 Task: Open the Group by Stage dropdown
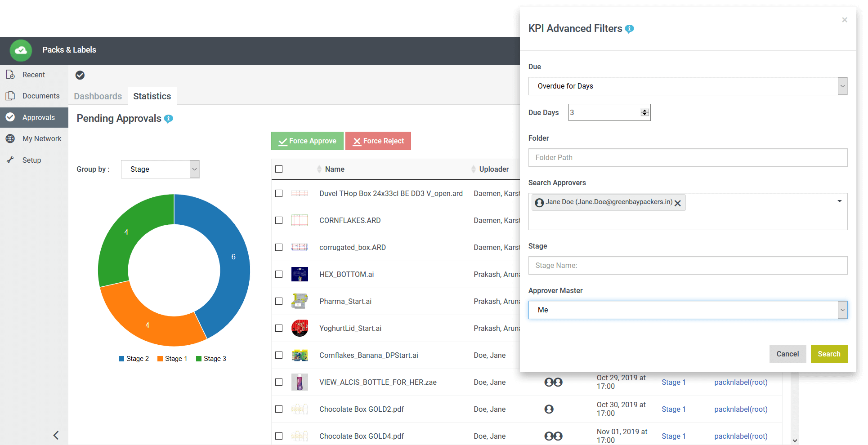pos(160,169)
